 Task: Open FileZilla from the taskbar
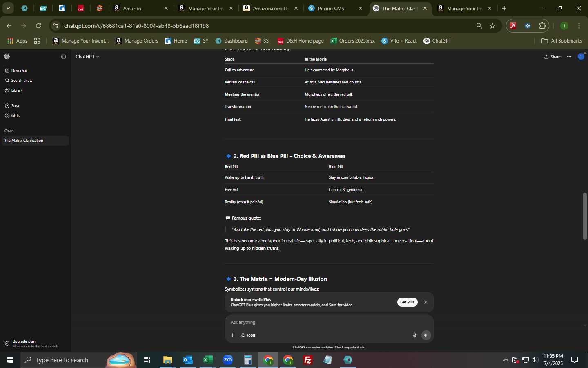[308, 360]
